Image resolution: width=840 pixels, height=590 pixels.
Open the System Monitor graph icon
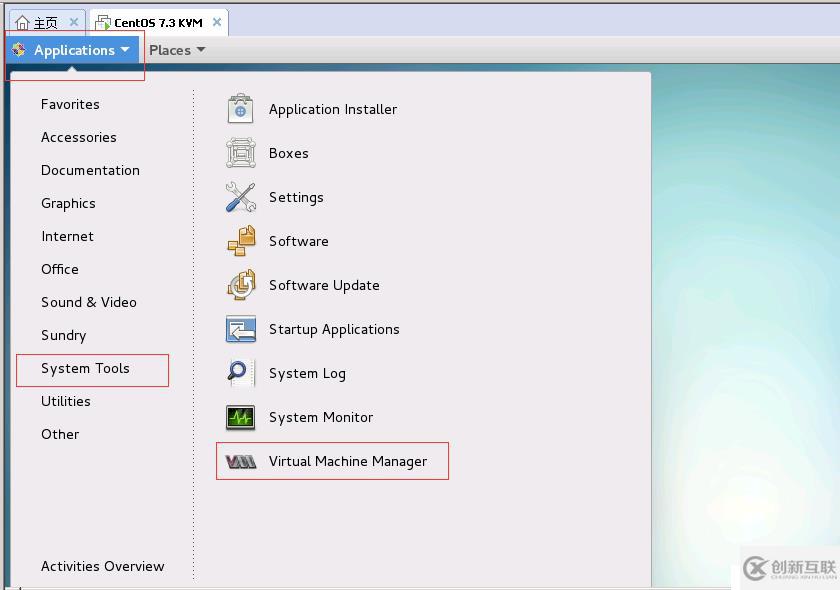[x=241, y=417]
